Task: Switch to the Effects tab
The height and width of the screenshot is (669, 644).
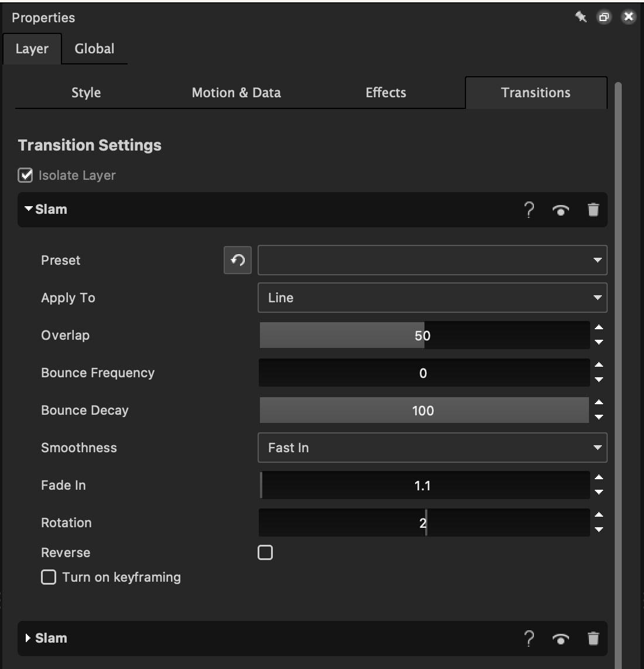Action: [x=386, y=93]
